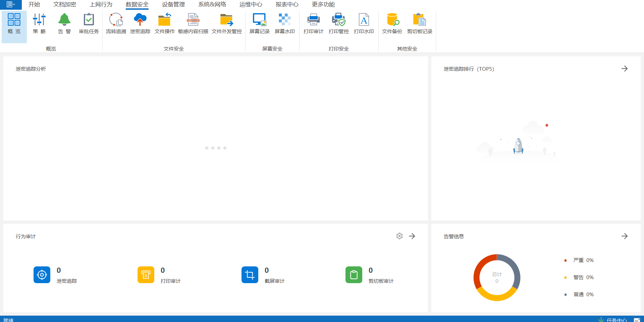Image resolution: width=644 pixels, height=322 pixels.
Task: Click the 告警信息 panel title
Action: pos(454,237)
